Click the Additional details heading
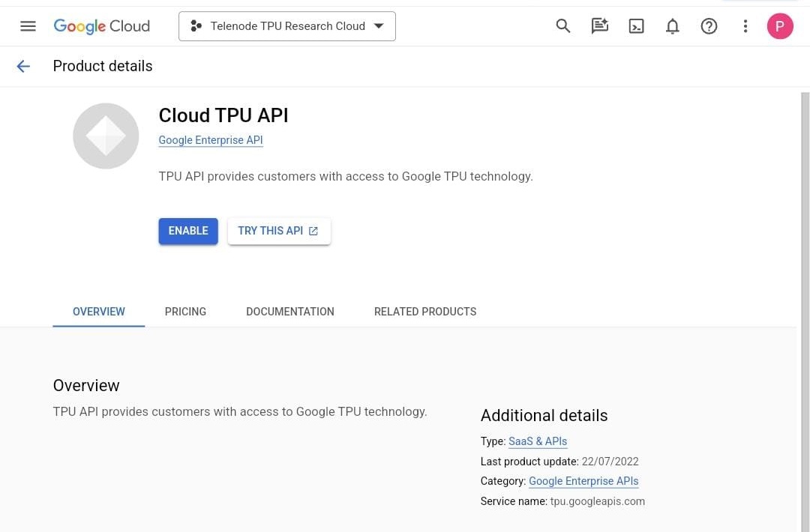This screenshot has height=532, width=810. pos(544,415)
